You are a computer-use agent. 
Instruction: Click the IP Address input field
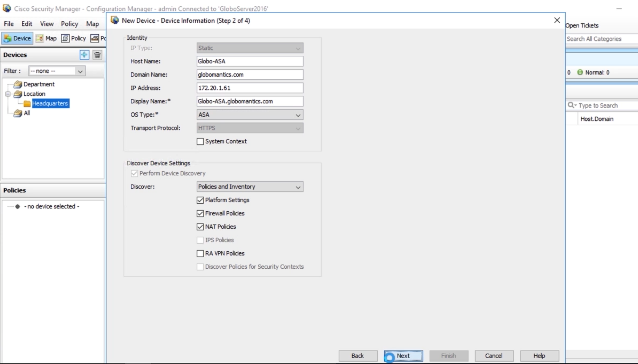click(250, 88)
